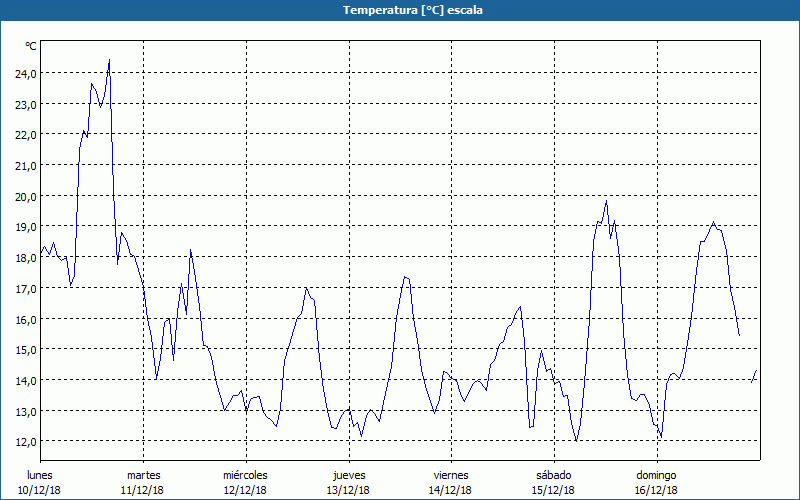Click the 'martes' day label
This screenshot has height=500, width=800.
tap(144, 475)
